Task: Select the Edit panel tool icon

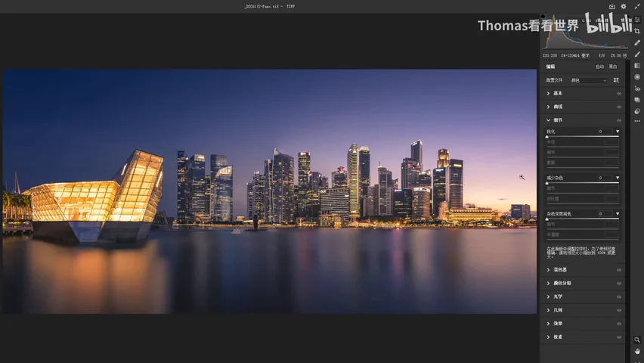Action: [637, 20]
